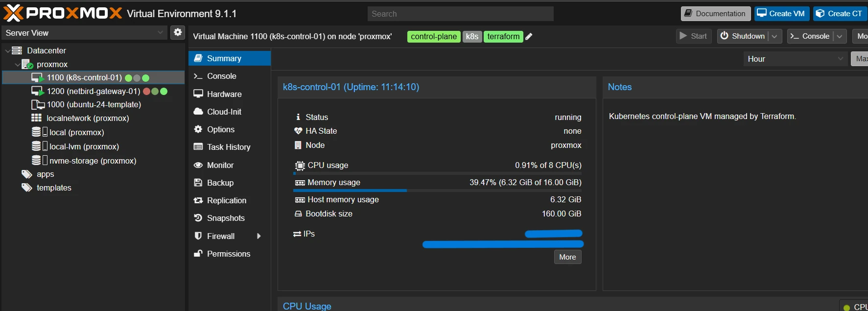Click the Bootdisk size drive icon
This screenshot has width=868, height=311.
(x=298, y=214)
